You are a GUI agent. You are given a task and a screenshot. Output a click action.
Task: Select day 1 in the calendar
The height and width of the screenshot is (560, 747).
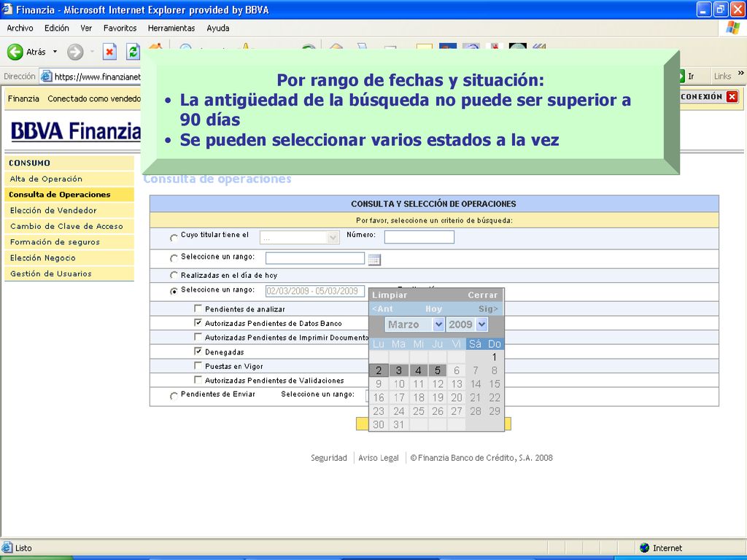[x=495, y=357]
